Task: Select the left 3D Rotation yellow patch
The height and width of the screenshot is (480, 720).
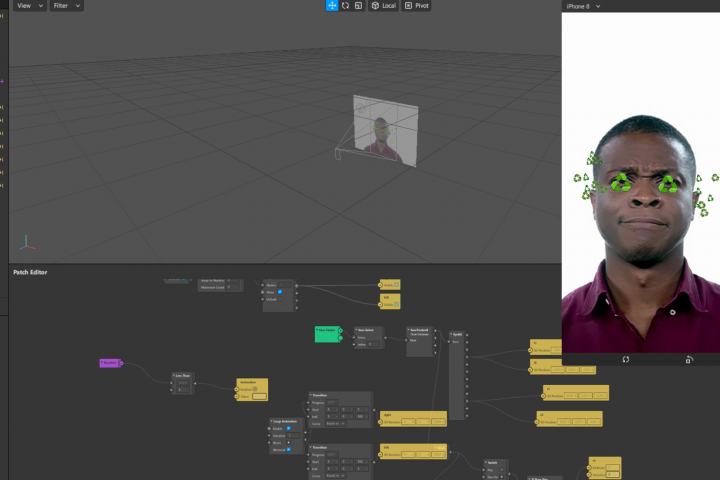Action: [x=413, y=451]
